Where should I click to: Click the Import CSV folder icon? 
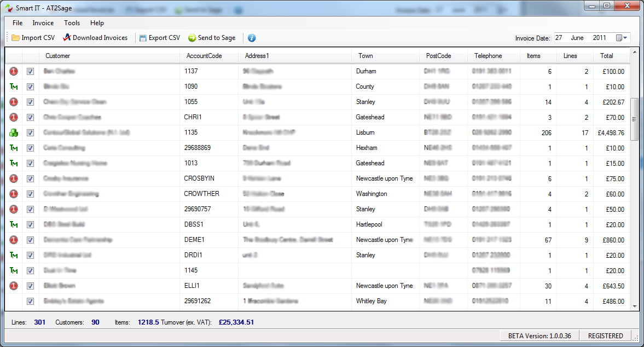coord(16,38)
